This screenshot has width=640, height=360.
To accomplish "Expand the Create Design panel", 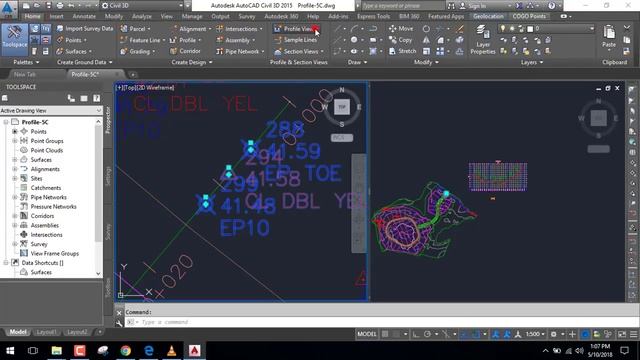I will [x=192, y=62].
